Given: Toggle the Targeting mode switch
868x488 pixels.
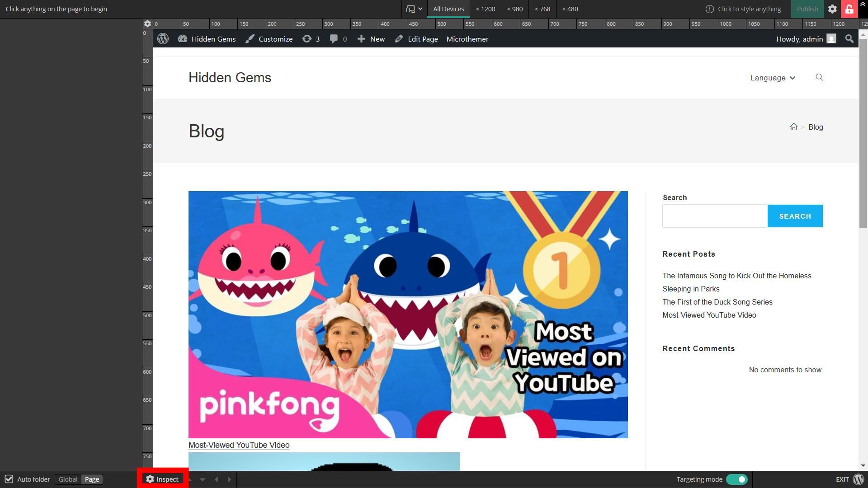Looking at the screenshot, I should [737, 479].
